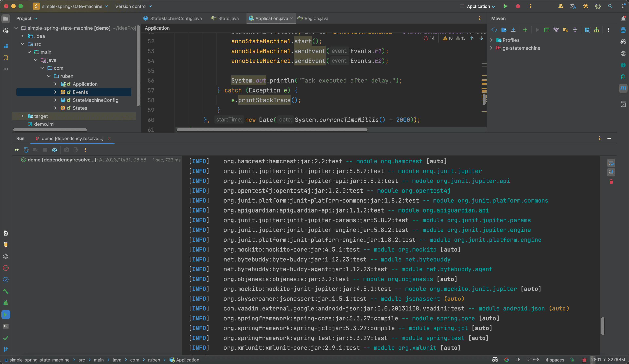Viewport: 629px width, 364px height.
Task: Toggle the eye icon in Run toolbar
Action: [x=54, y=150]
